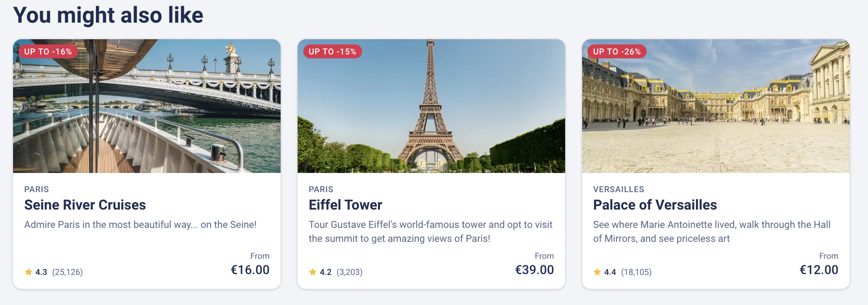Click the Eiffel Tower rating star icon
868x305 pixels.
313,272
